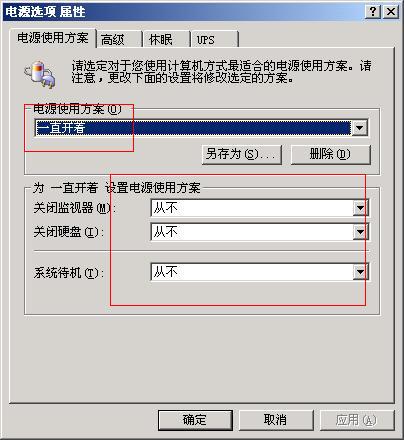Click the 关闭监视器 value field showing 从不
This screenshot has width=404, height=440.
[252, 208]
